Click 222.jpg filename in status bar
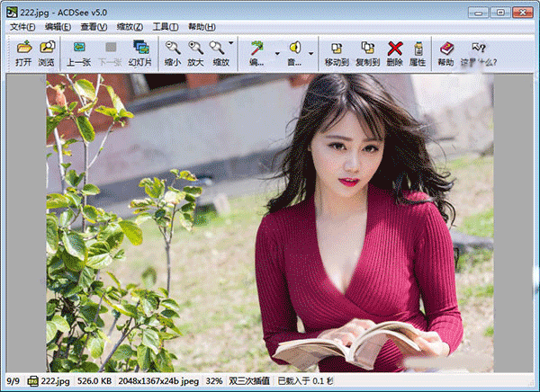Viewport: 540px width, 392px height. [55, 381]
